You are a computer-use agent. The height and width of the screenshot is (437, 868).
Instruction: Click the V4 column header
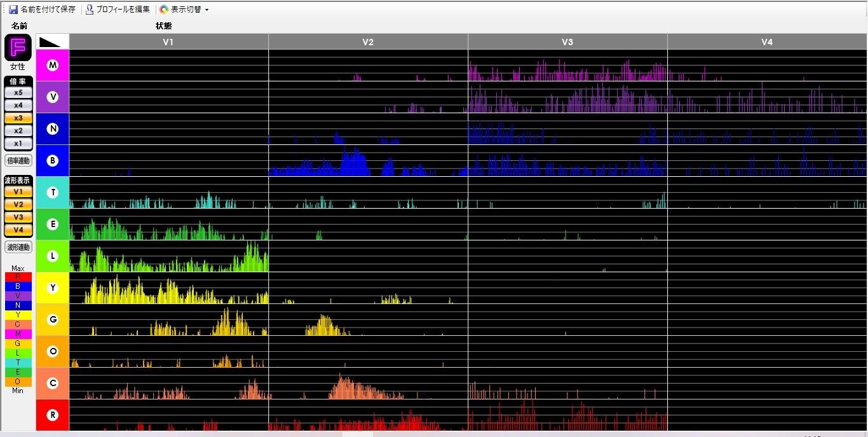coord(767,42)
